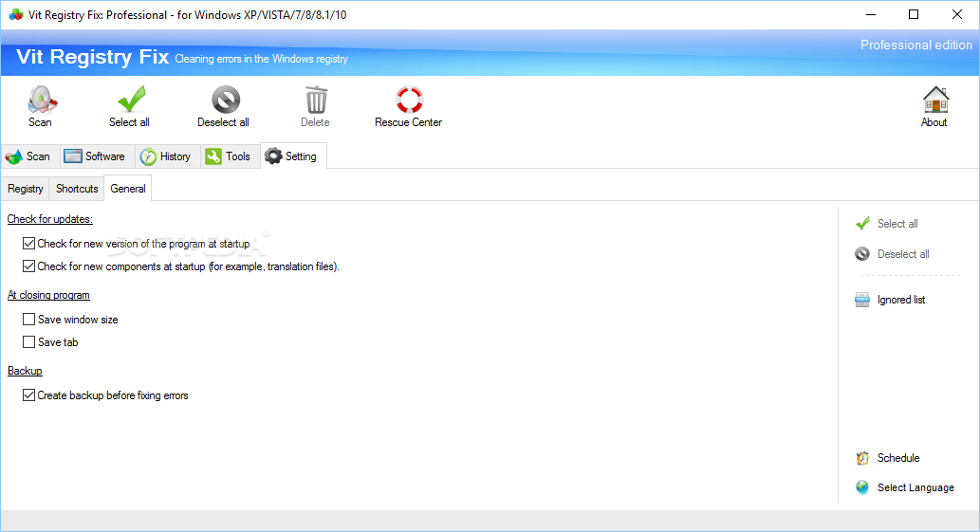The height and width of the screenshot is (532, 980).
Task: Start a registry scan from the toolbar
Action: coord(41,107)
